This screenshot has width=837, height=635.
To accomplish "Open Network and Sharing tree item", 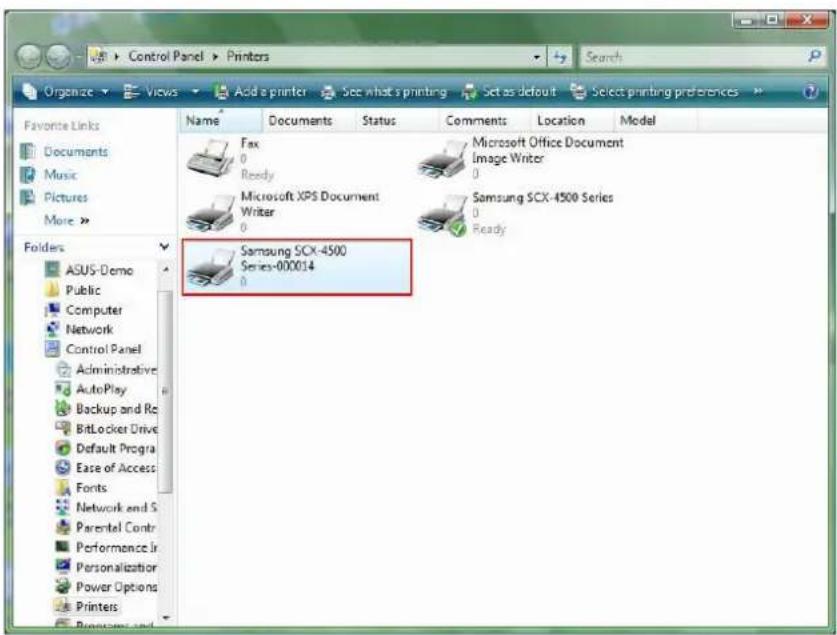I will pyautogui.click(x=106, y=507).
